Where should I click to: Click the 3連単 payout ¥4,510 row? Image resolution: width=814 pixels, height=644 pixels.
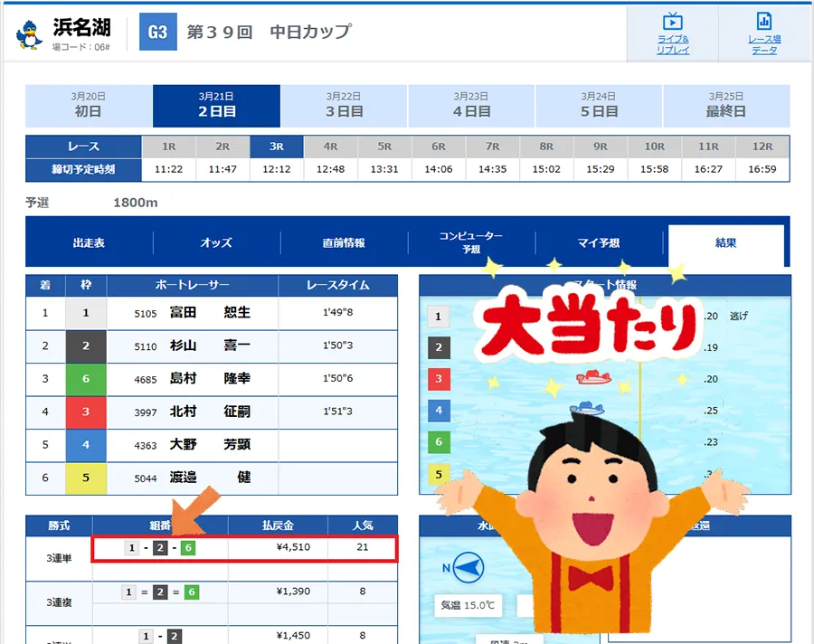pos(244,548)
